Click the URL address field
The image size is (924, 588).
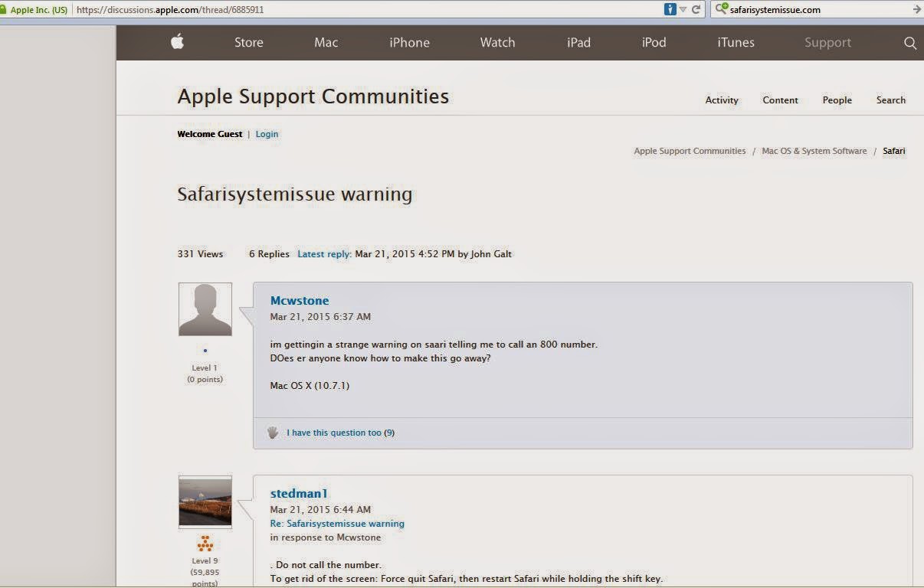click(x=368, y=10)
